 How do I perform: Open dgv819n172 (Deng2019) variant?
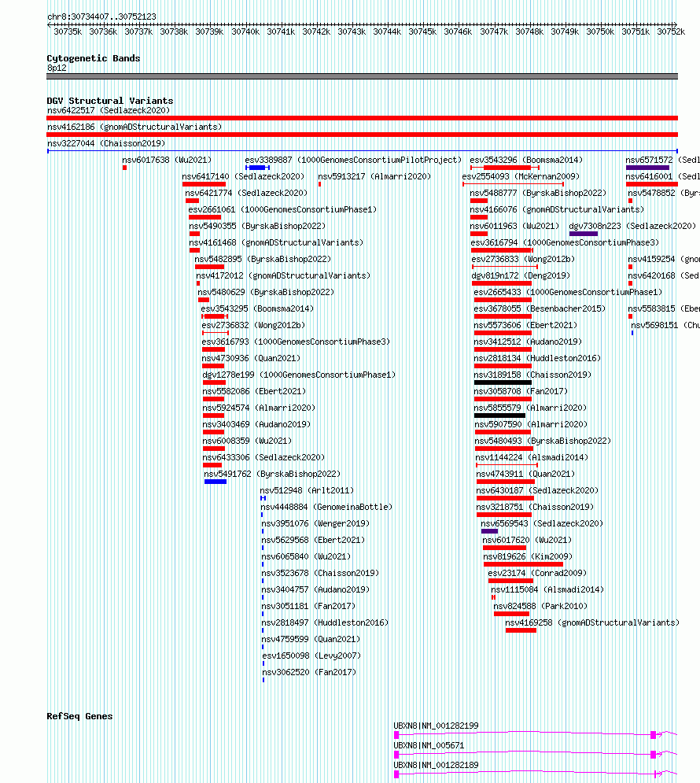pyautogui.click(x=521, y=275)
